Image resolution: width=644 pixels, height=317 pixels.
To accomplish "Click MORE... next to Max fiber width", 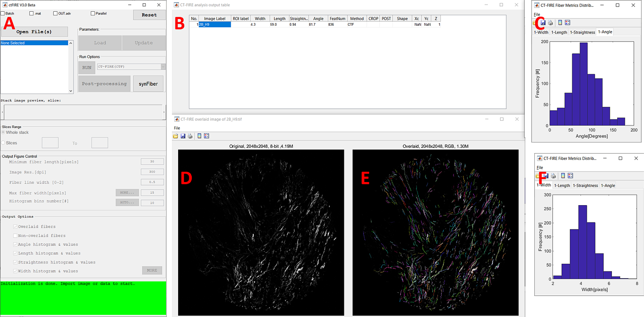I will [127, 193].
